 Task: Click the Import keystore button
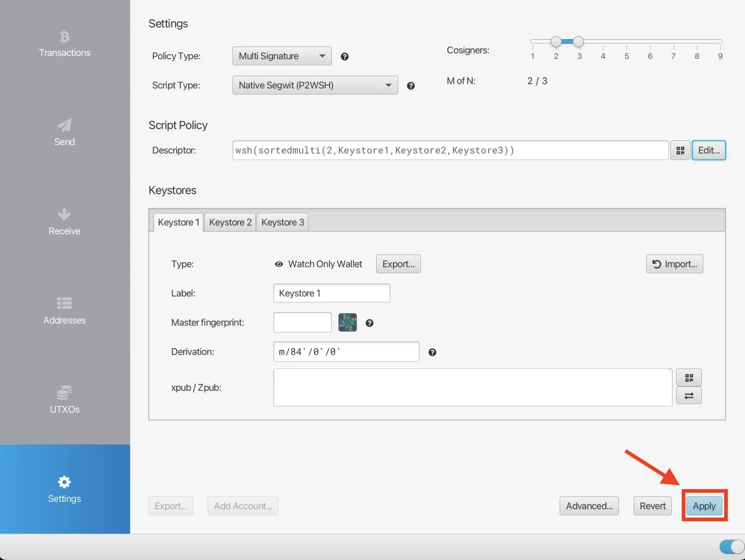[x=675, y=264]
